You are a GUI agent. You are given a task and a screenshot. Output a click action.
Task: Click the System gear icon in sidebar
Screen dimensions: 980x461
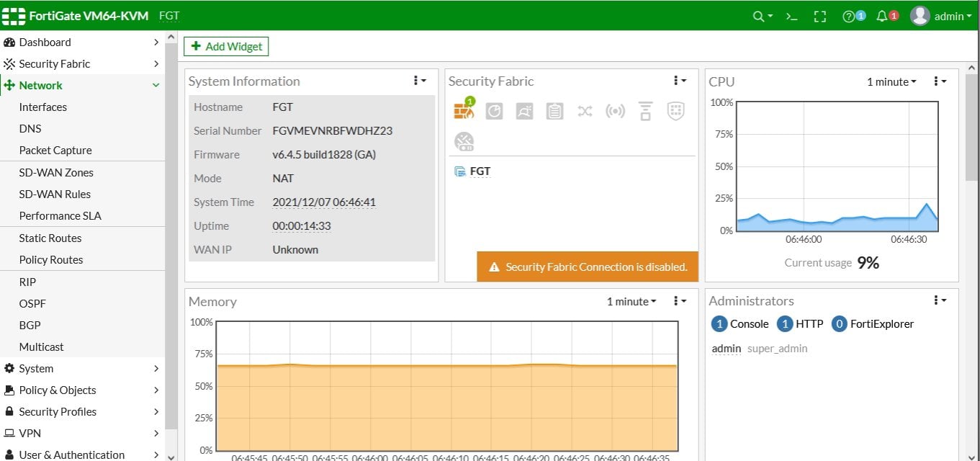point(9,369)
